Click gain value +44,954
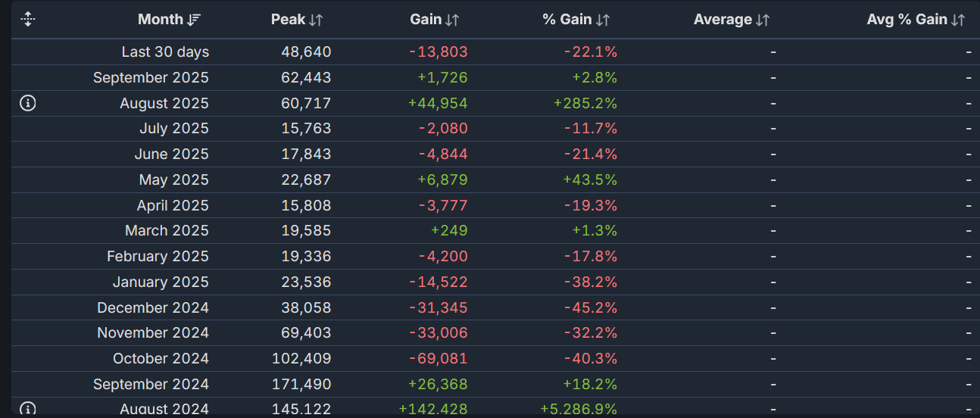Screen dimensions: 980x418 click(438, 103)
